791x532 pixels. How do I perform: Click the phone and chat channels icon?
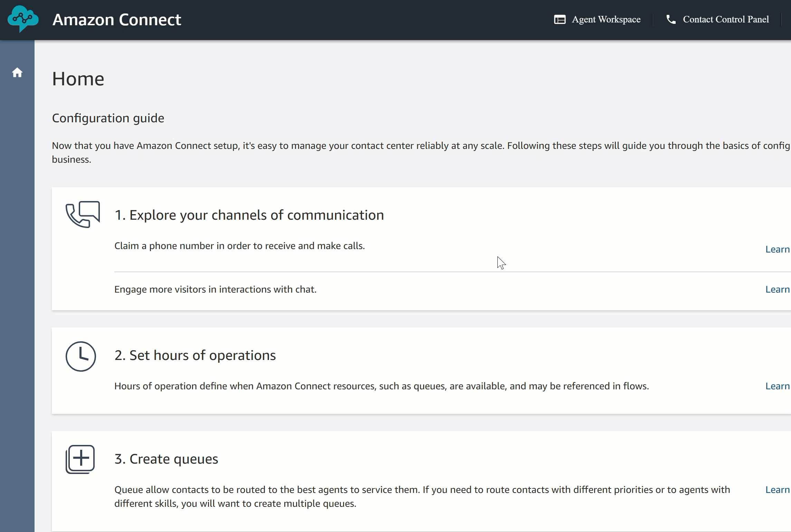(x=83, y=214)
